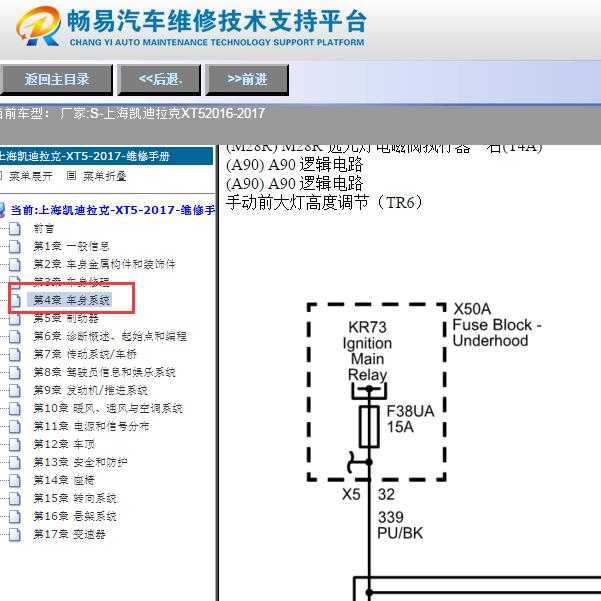Click the document icon beside 前言
The height and width of the screenshot is (601, 601).
pyautogui.click(x=15, y=229)
